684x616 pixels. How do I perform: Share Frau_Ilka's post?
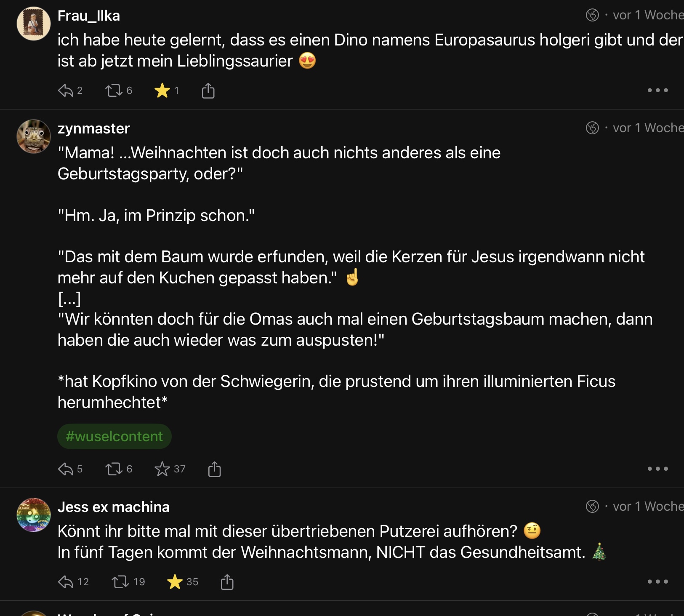tap(208, 91)
